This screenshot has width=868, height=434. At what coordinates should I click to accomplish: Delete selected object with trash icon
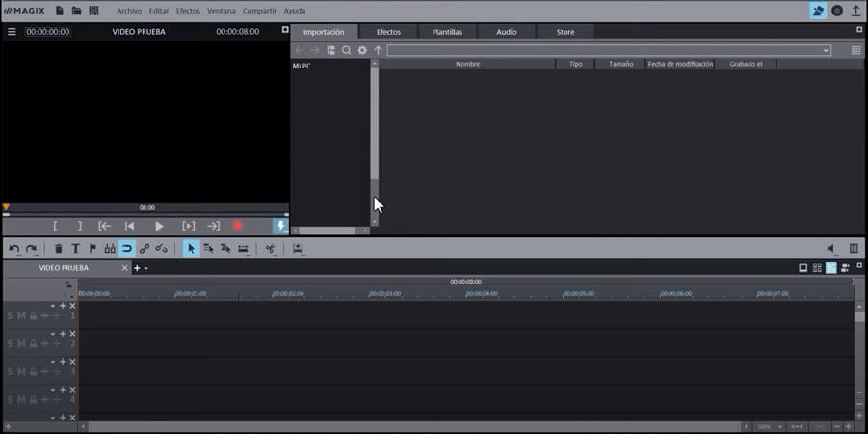coord(58,249)
